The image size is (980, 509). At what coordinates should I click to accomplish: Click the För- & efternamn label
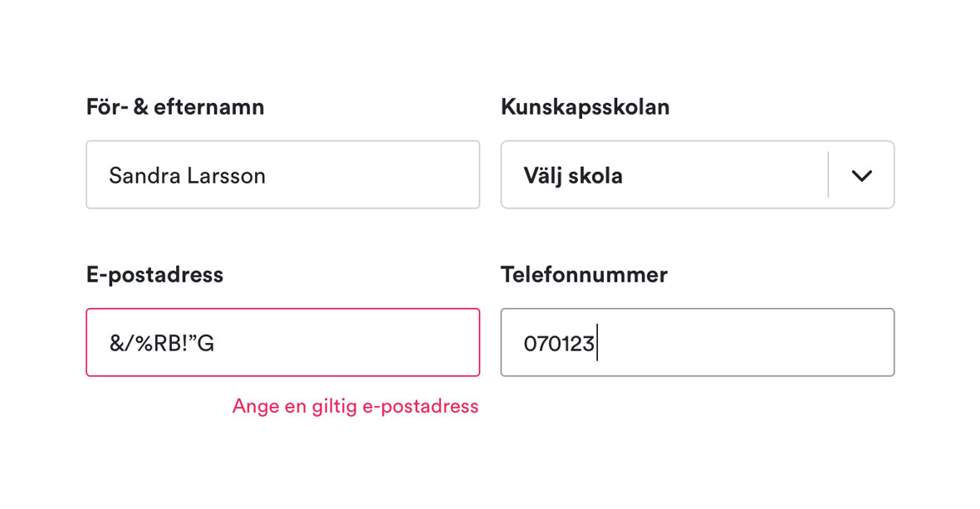tap(175, 106)
